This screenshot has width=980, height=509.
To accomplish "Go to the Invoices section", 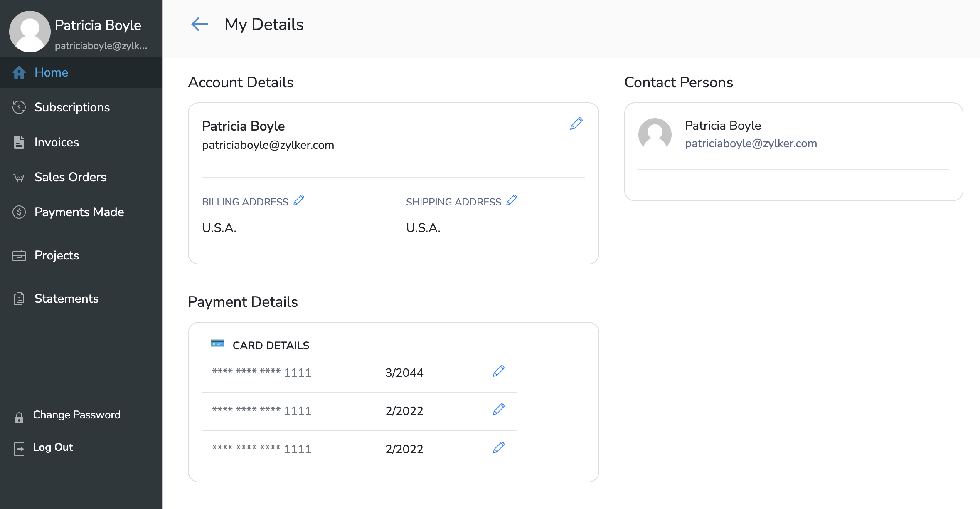I will [x=57, y=142].
